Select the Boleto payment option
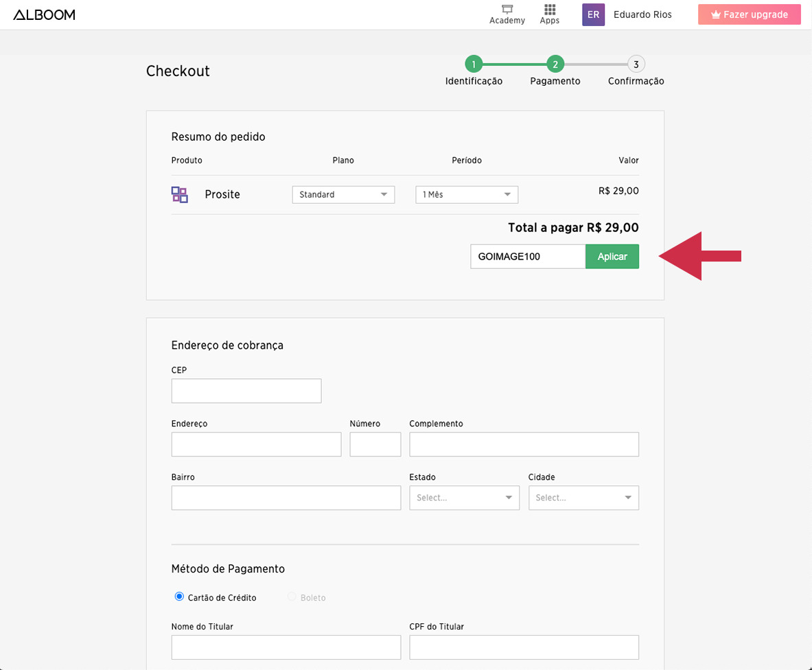 point(292,597)
